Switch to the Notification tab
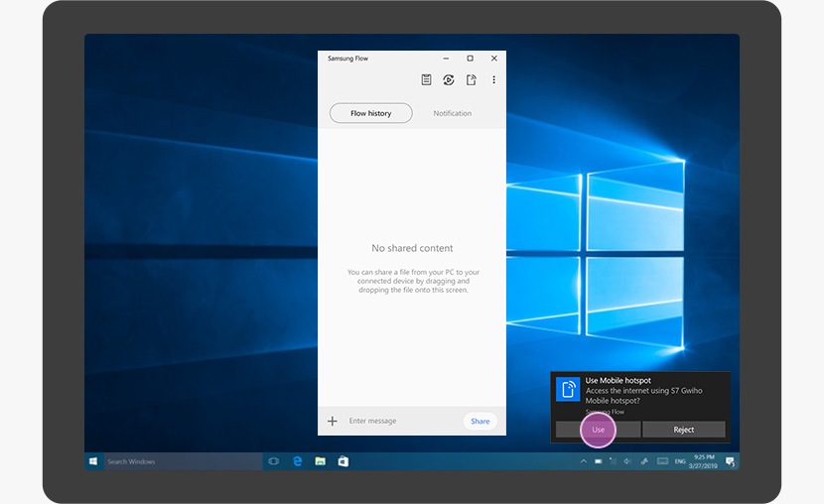Image resolution: width=824 pixels, height=504 pixels. tap(452, 113)
